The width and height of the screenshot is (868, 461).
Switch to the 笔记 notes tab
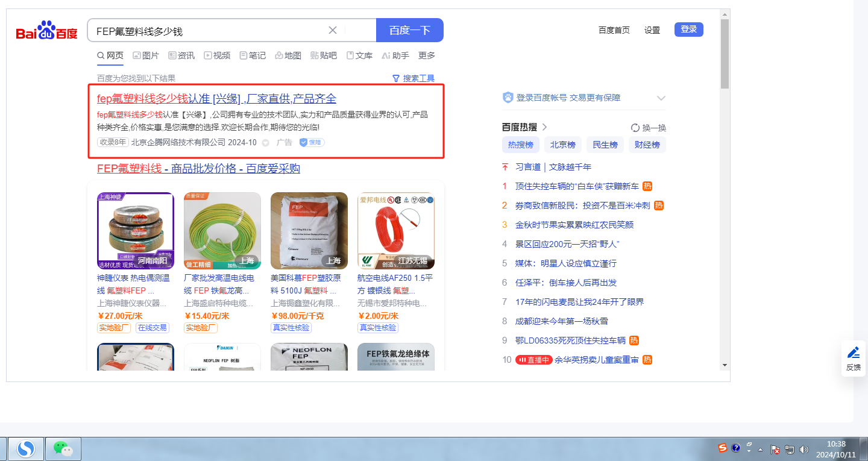pyautogui.click(x=253, y=55)
